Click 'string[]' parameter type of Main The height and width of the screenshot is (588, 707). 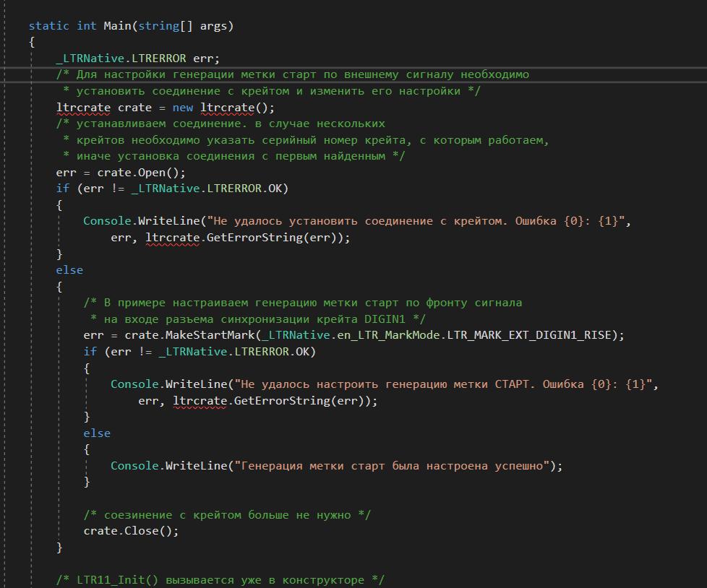coord(165,26)
